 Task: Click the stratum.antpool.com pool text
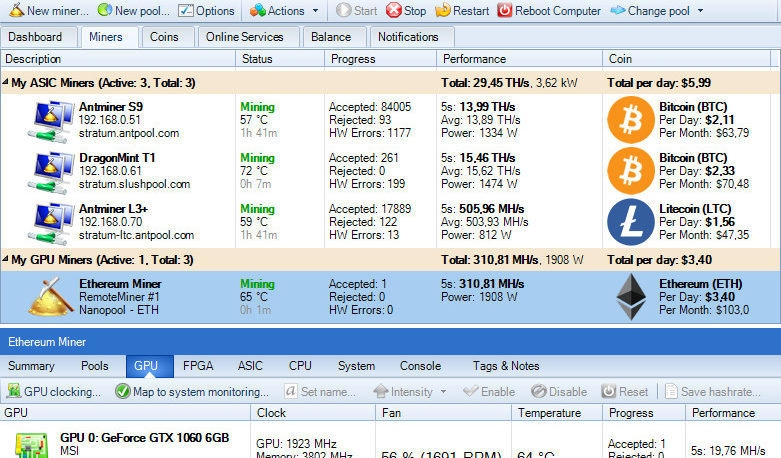[129, 133]
